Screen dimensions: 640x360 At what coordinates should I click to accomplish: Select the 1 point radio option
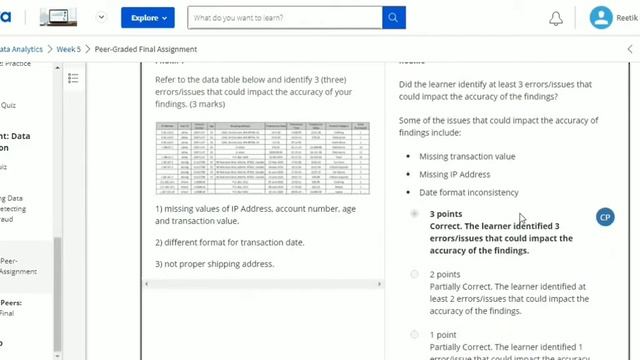click(414, 334)
